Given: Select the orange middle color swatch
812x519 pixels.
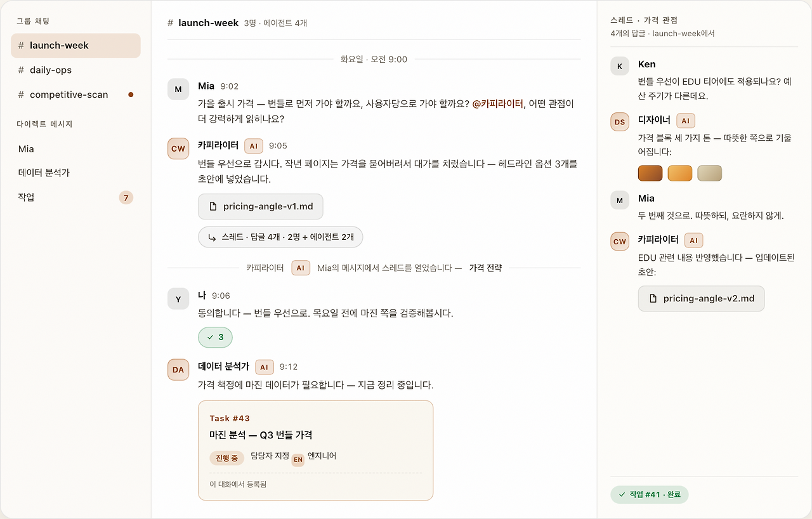Looking at the screenshot, I should click(680, 173).
